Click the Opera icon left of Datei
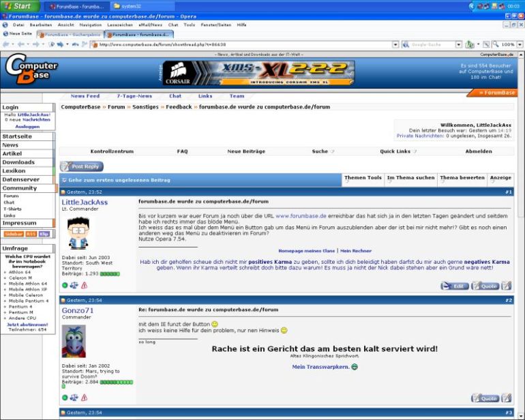The image size is (525, 420). point(5,25)
